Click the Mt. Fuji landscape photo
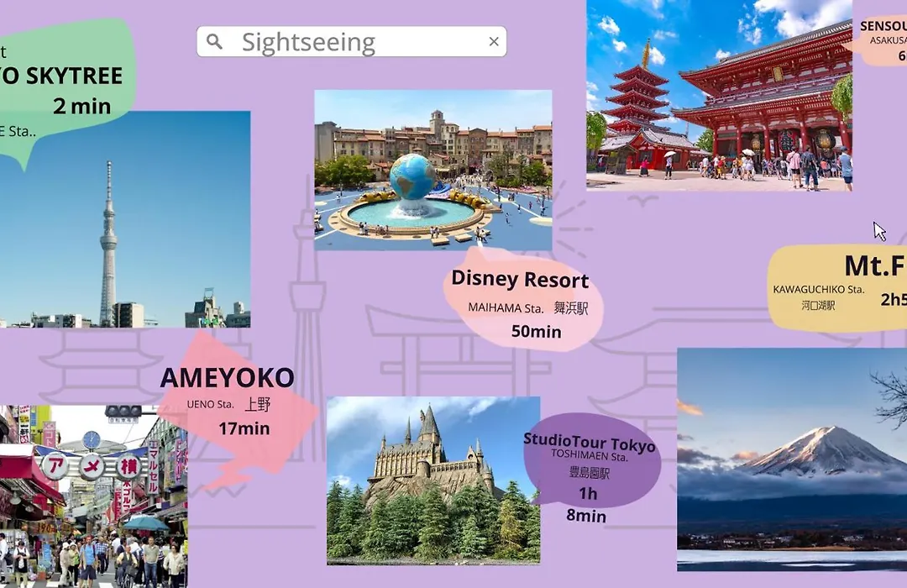 pos(791,459)
